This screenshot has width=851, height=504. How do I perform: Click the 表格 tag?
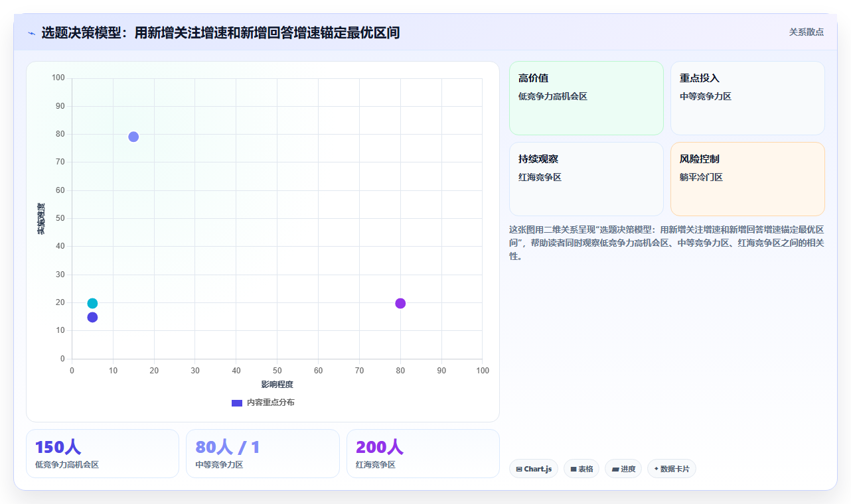tap(581, 469)
